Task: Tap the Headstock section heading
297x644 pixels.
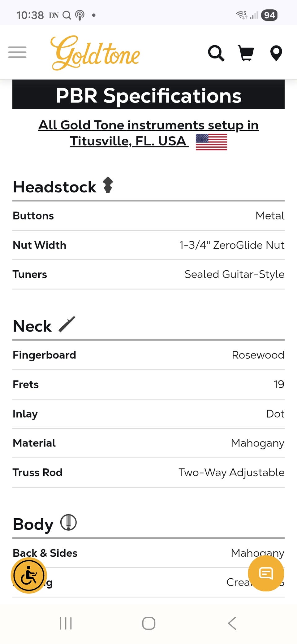Action: (54, 187)
